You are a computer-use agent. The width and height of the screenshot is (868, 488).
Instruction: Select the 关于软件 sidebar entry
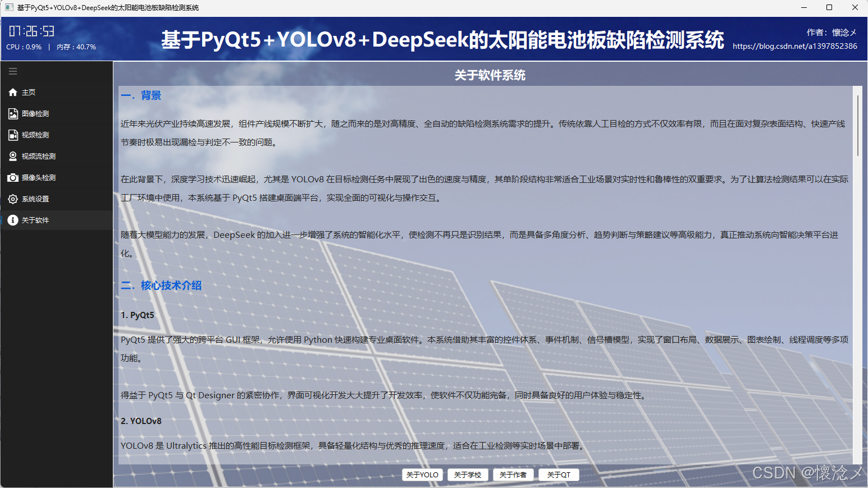[x=56, y=220]
